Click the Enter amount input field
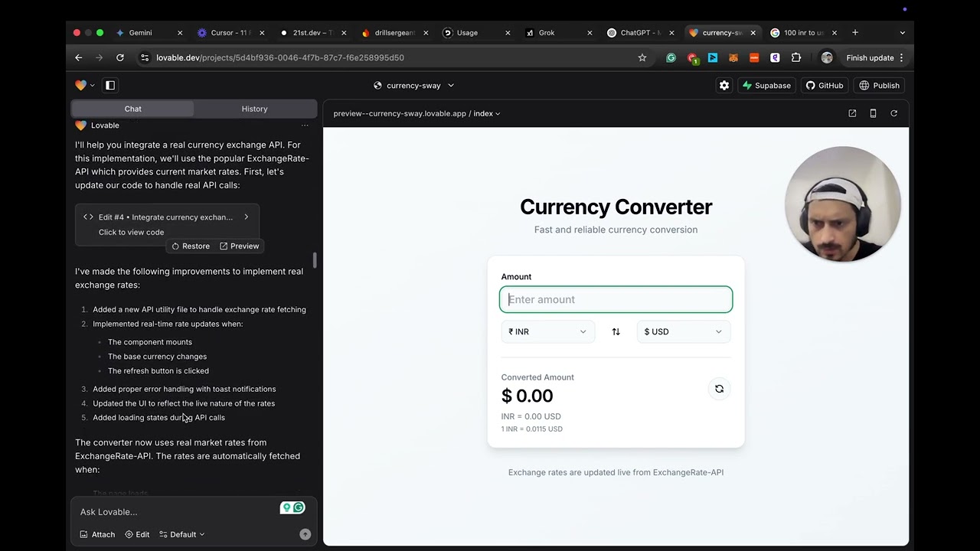The image size is (980, 551). click(616, 299)
